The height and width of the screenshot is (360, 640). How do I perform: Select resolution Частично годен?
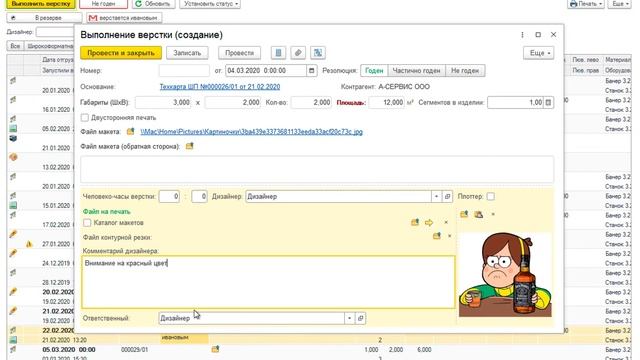pos(417,71)
